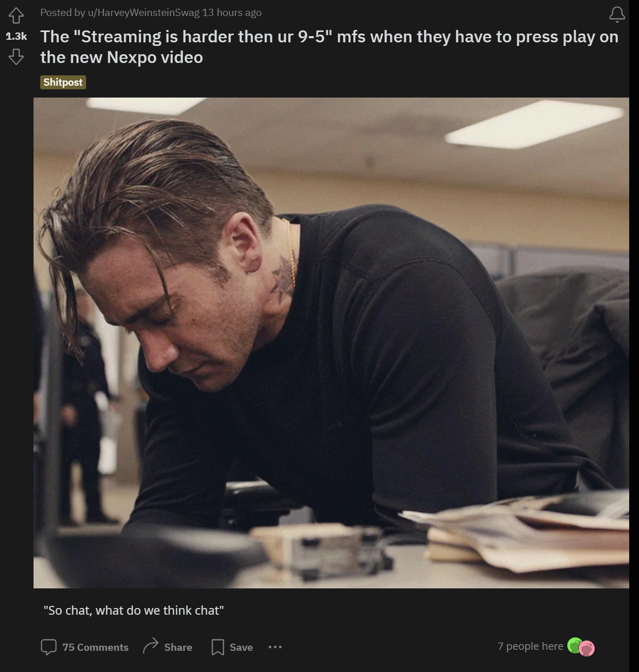
Task: Click the "7 people here" indicator
Action: pos(530,646)
